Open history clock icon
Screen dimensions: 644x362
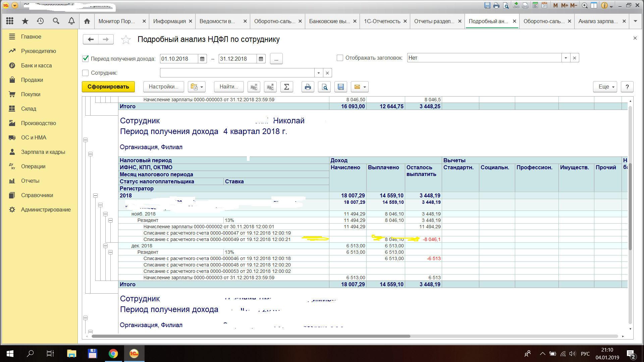[40, 21]
